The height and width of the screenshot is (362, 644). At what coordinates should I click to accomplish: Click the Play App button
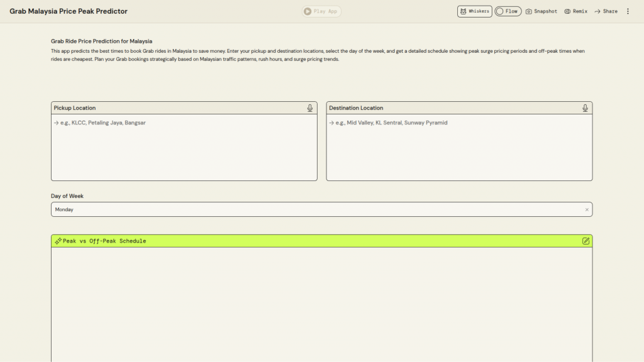pyautogui.click(x=321, y=11)
